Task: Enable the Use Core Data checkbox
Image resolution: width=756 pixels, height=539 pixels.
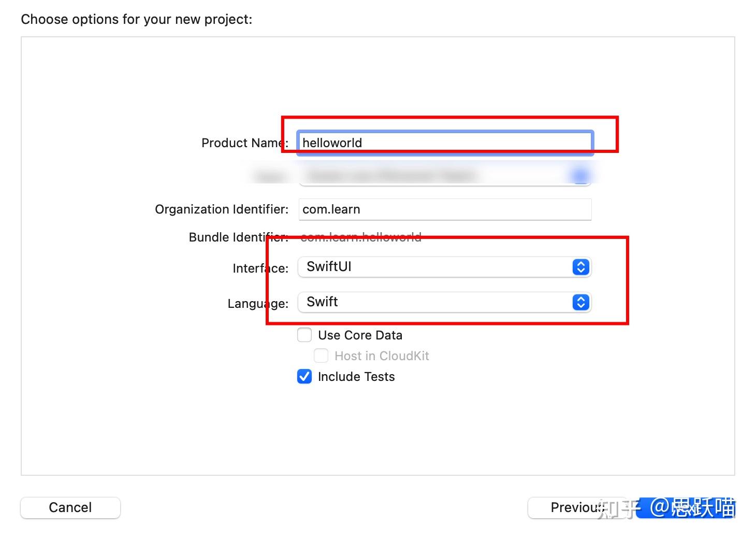Action: point(304,335)
